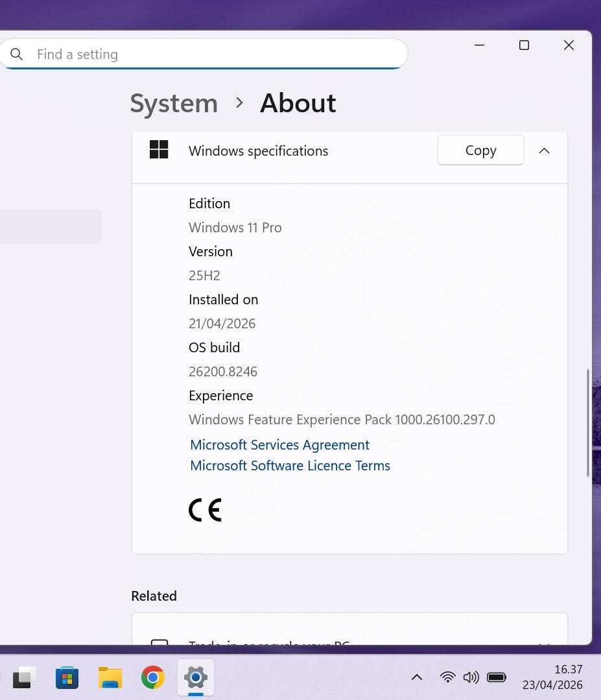This screenshot has width=601, height=700.
Task: Click the Related section heading
Action: pyautogui.click(x=154, y=596)
